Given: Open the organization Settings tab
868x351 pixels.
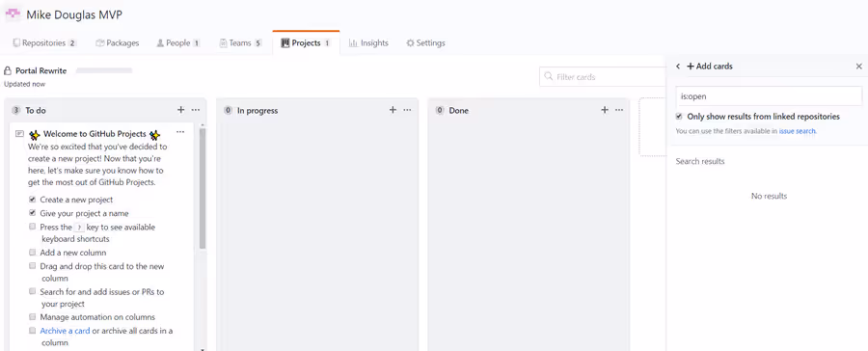Looking at the screenshot, I should coord(425,42).
